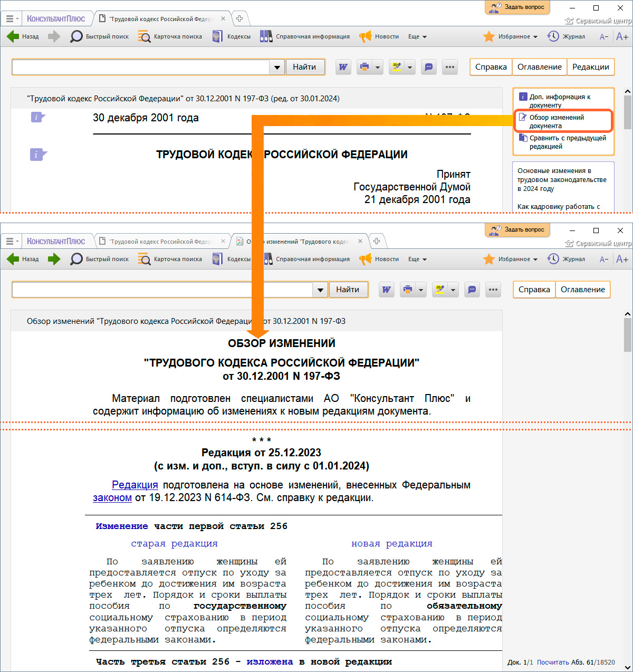Expand the highlighter options arrow in upper window
The image size is (633, 672).
(410, 67)
